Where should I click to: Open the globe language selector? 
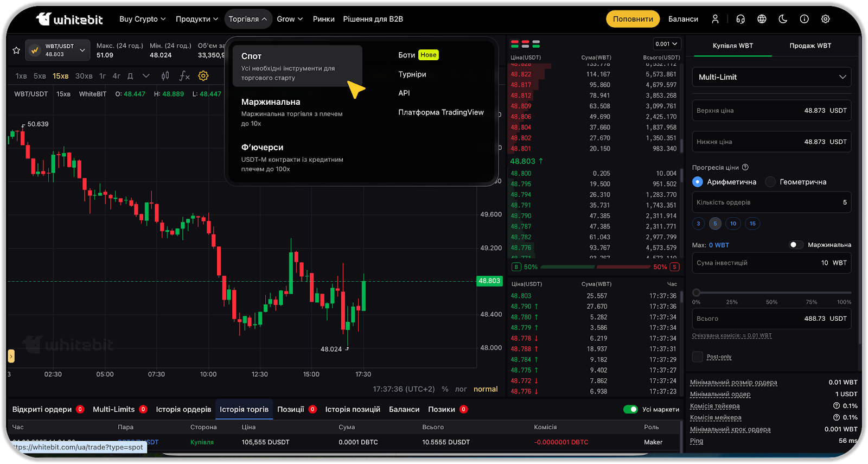tap(762, 19)
